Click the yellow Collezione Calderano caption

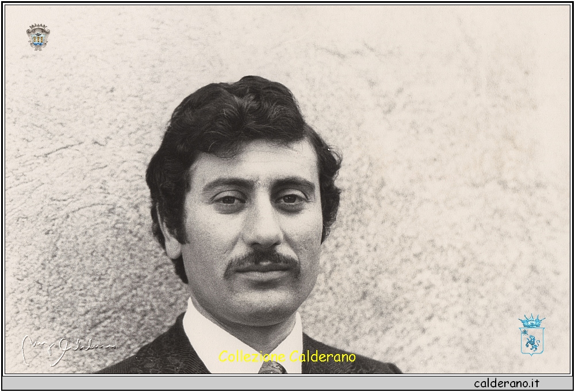(287, 356)
